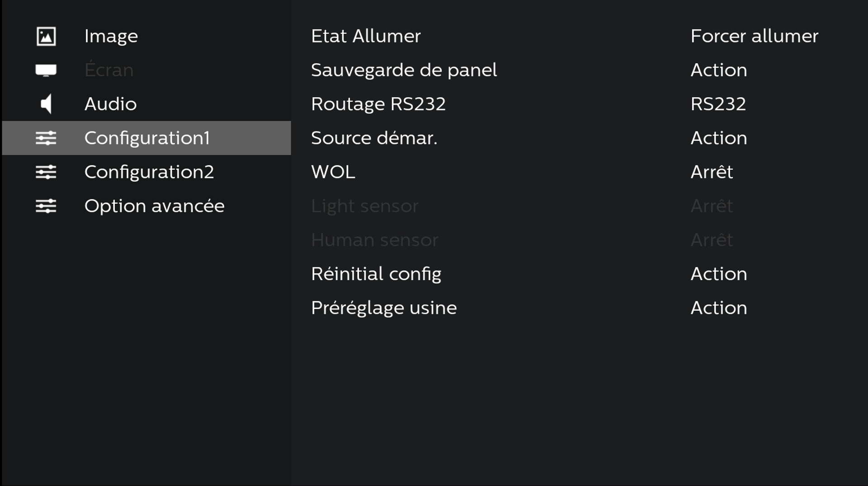Open the Option avancée menu
Screen dimensions: 868x486
point(154,206)
